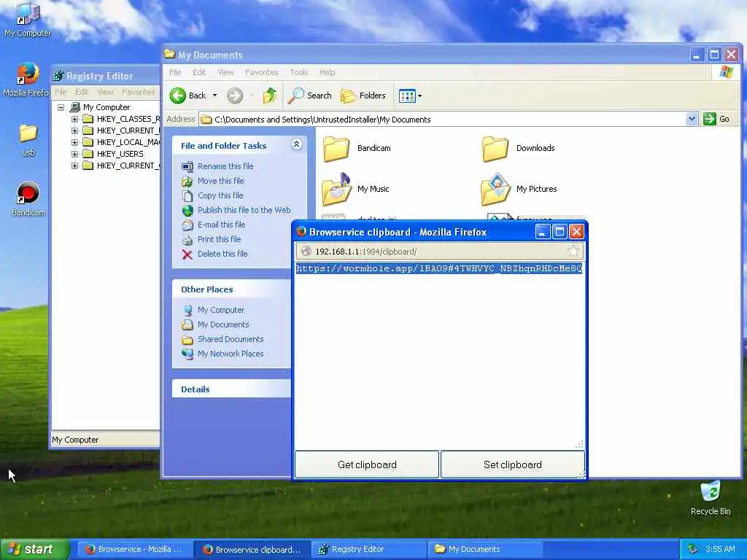The image size is (747, 560).
Task: Click Move this file task
Action: tap(220, 181)
